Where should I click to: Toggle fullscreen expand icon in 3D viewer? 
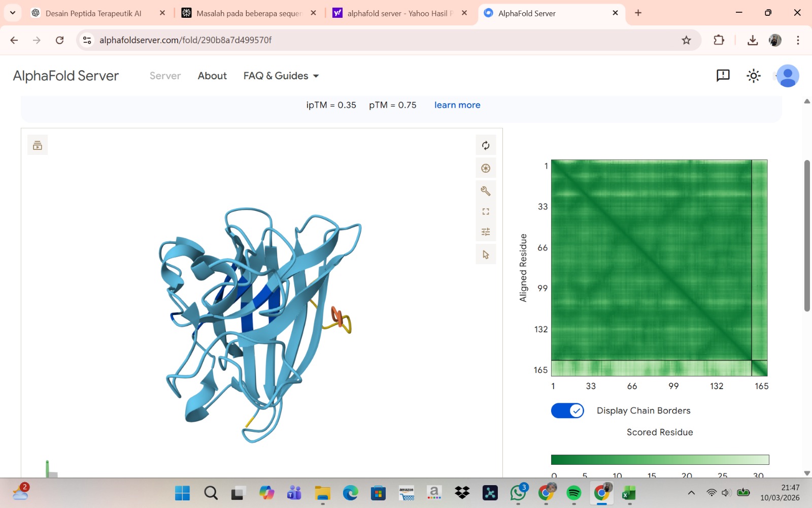click(x=486, y=211)
